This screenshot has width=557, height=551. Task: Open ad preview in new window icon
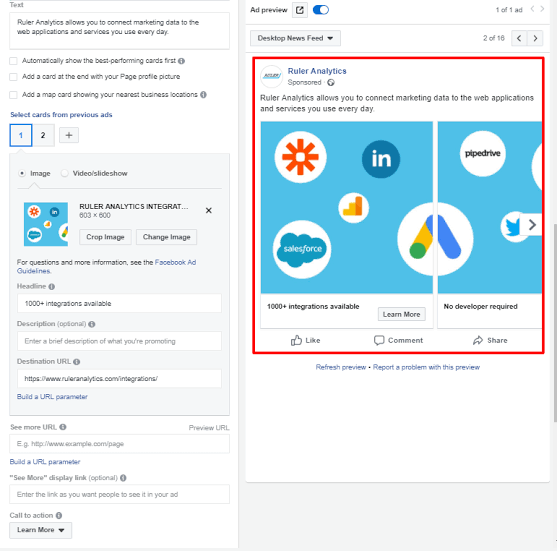pos(299,10)
